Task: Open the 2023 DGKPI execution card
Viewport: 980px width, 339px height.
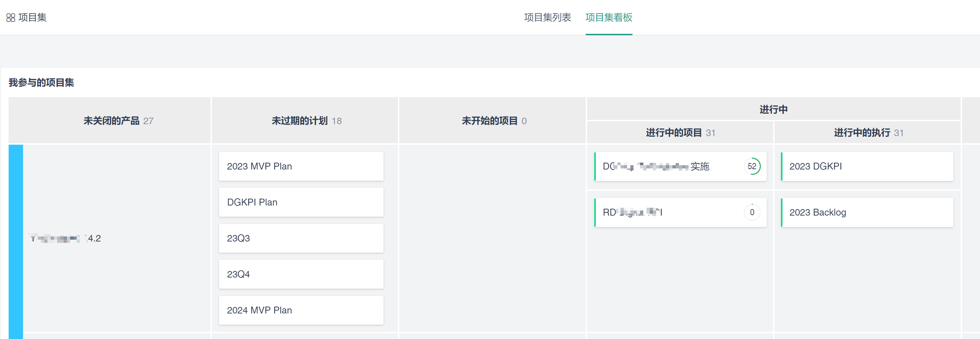Action: click(x=867, y=166)
